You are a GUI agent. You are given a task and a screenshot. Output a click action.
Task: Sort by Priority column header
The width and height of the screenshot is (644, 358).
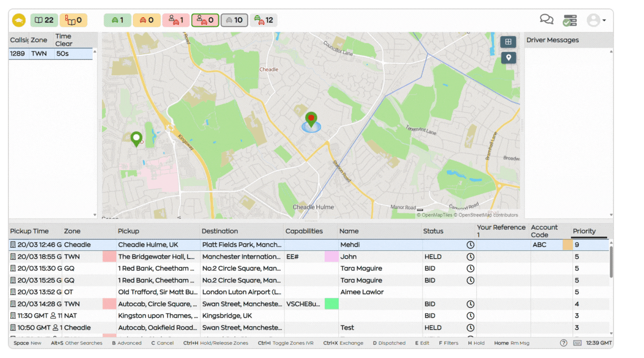[x=585, y=231]
